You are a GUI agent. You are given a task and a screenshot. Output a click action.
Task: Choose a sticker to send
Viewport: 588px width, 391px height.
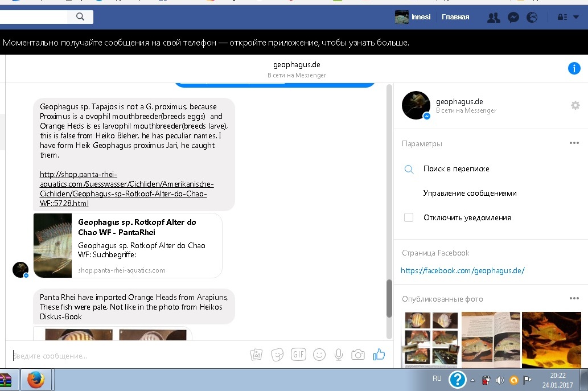click(x=277, y=355)
